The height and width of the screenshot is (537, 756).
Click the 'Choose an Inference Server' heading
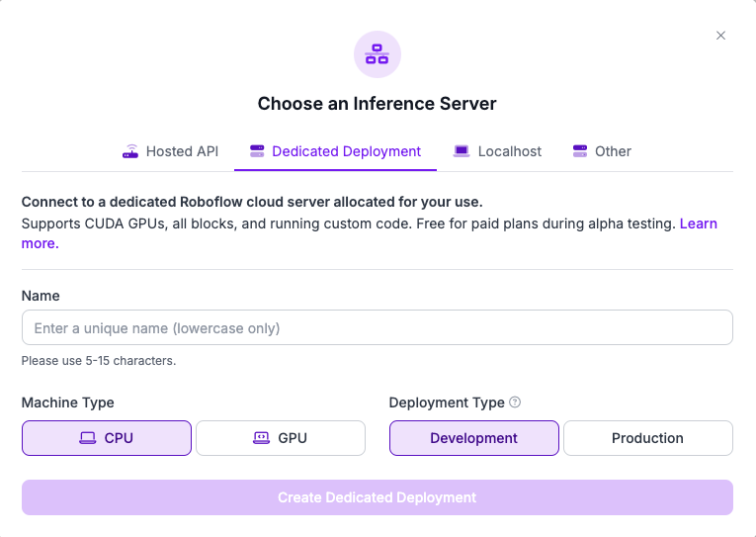pyautogui.click(x=378, y=104)
